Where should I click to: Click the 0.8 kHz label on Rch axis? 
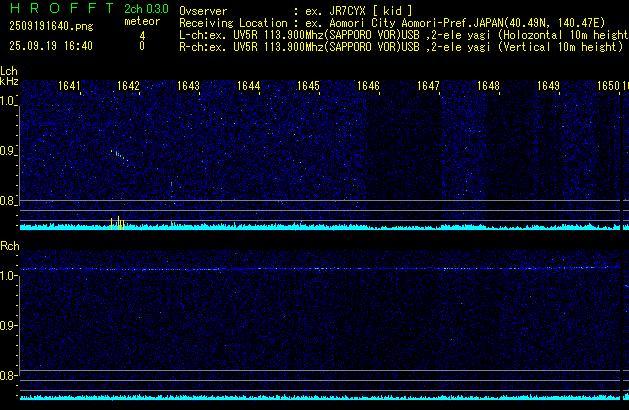(x=8, y=376)
